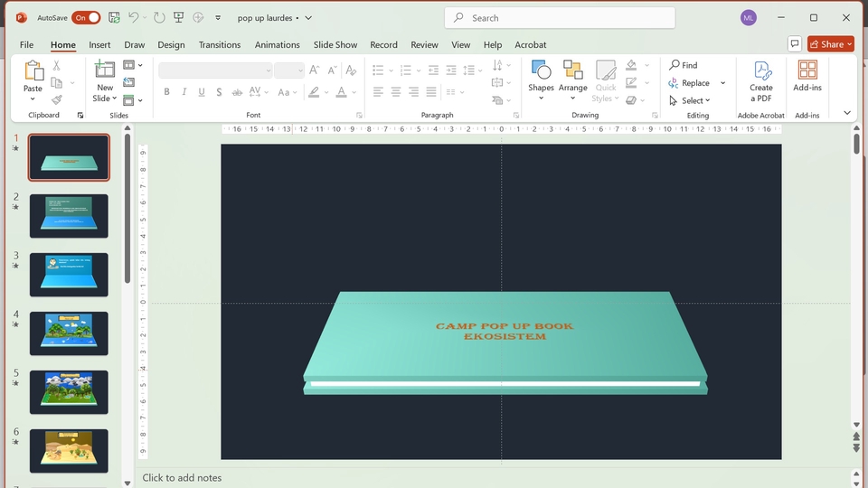Click the Reset slide icon
Viewport: 868px width, 488px height.
click(129, 82)
